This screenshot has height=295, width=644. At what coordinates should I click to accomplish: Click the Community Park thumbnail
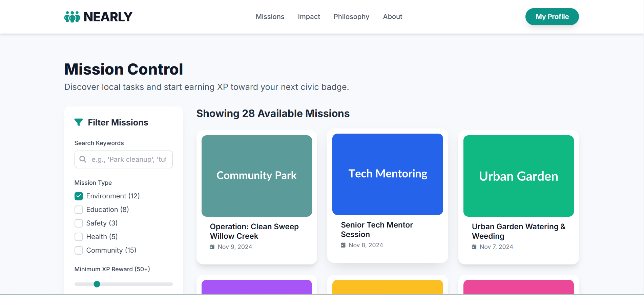(x=257, y=176)
